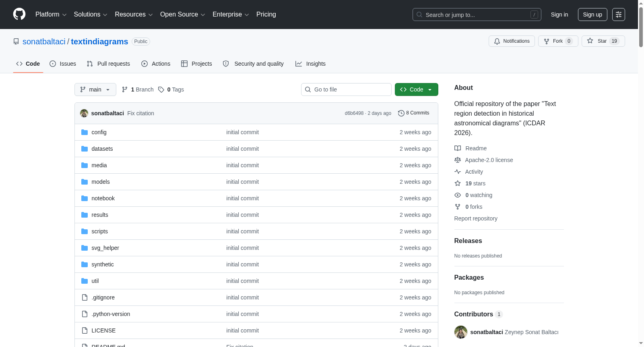Click the datasets folder icon
The height and width of the screenshot is (347, 644).
tap(85, 149)
